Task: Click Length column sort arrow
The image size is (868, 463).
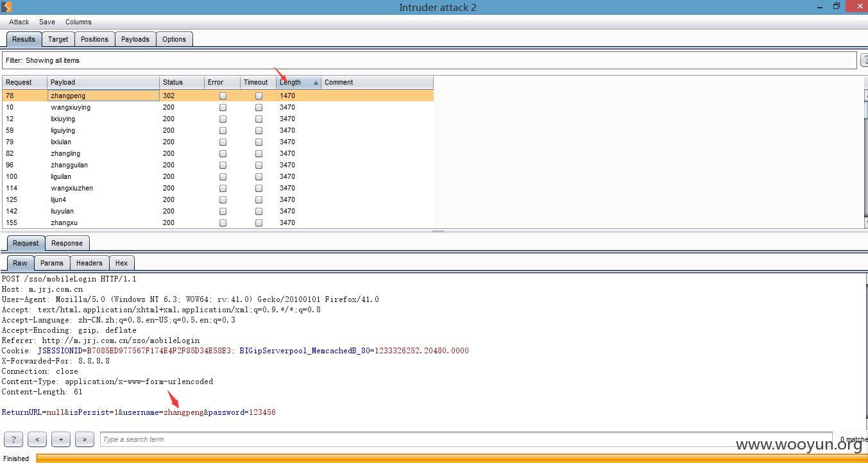Action: 316,83
